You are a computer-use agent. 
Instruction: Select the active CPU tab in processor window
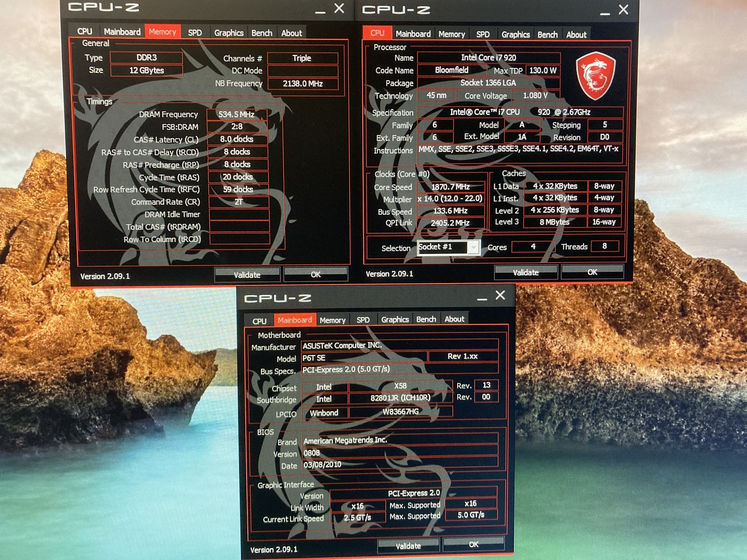pos(378,33)
